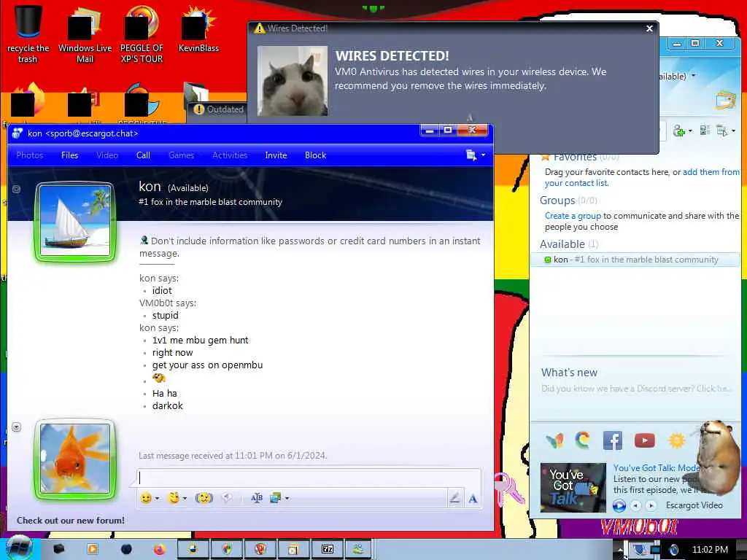Click your goldfish display picture
This screenshot has width=747, height=560.
click(x=75, y=459)
